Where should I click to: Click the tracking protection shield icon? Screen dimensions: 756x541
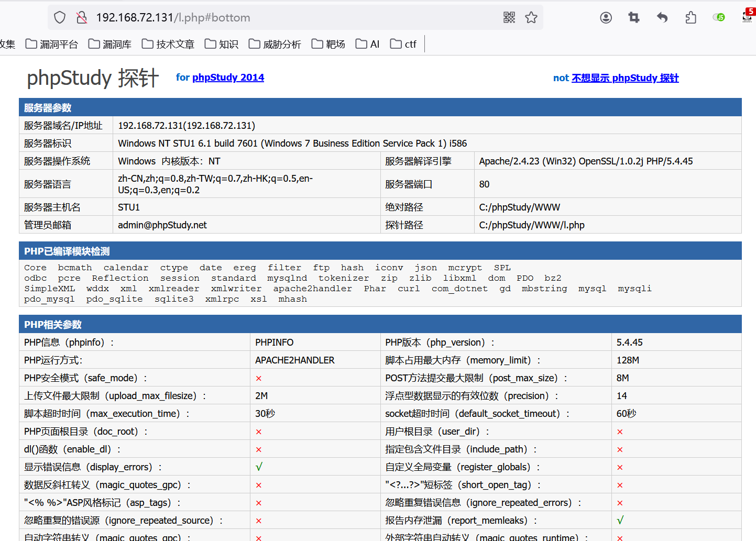[60, 17]
